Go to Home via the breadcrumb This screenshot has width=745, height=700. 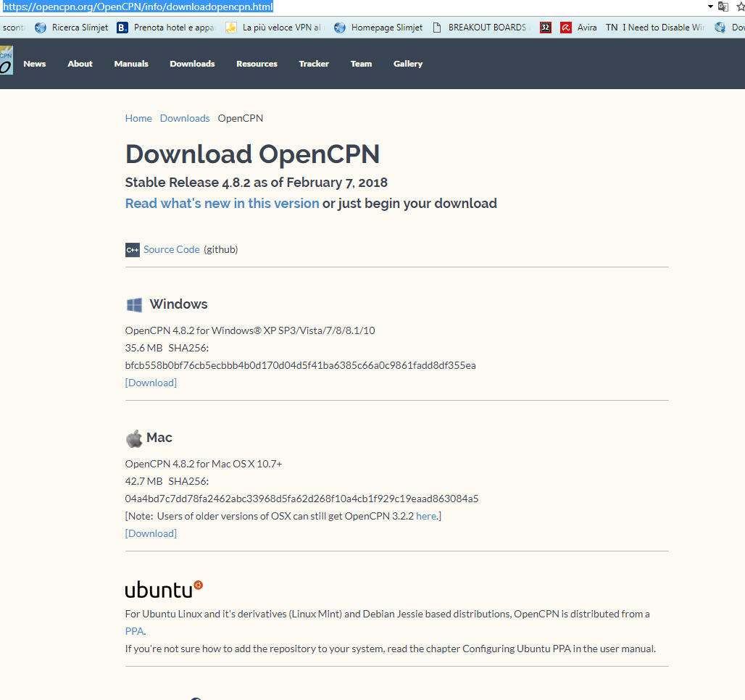point(138,118)
